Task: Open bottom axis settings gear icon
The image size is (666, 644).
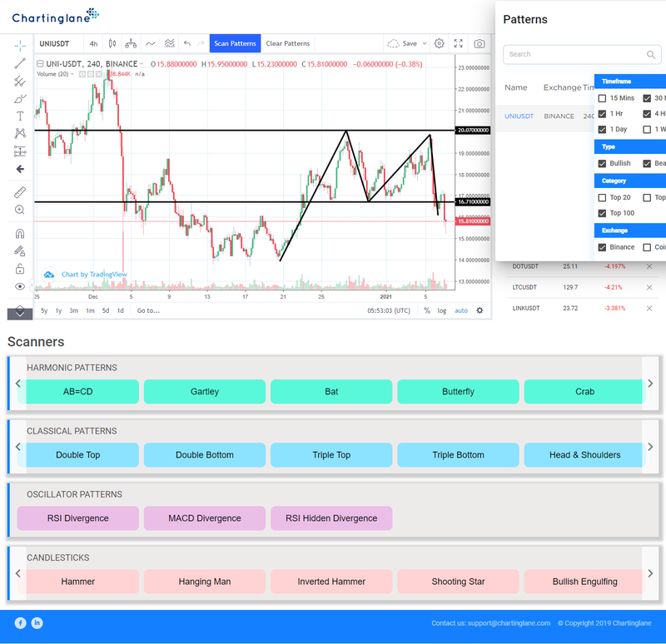Action: 480,310
